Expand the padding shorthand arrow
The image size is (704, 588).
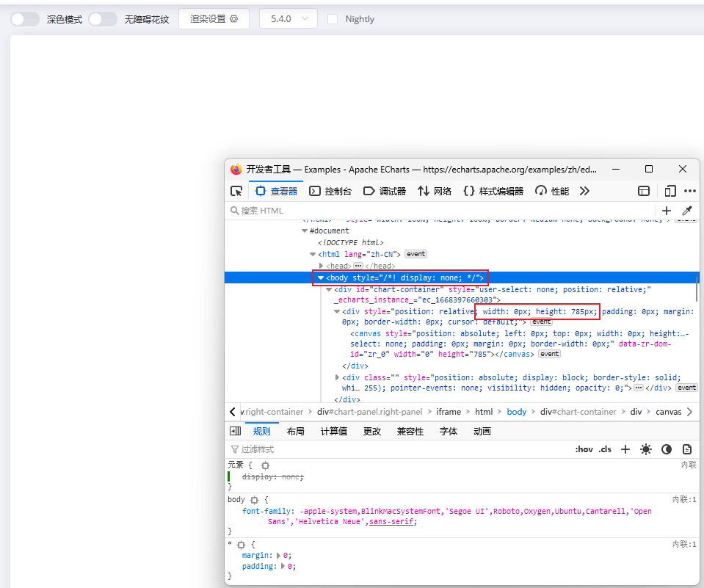pyautogui.click(x=283, y=567)
